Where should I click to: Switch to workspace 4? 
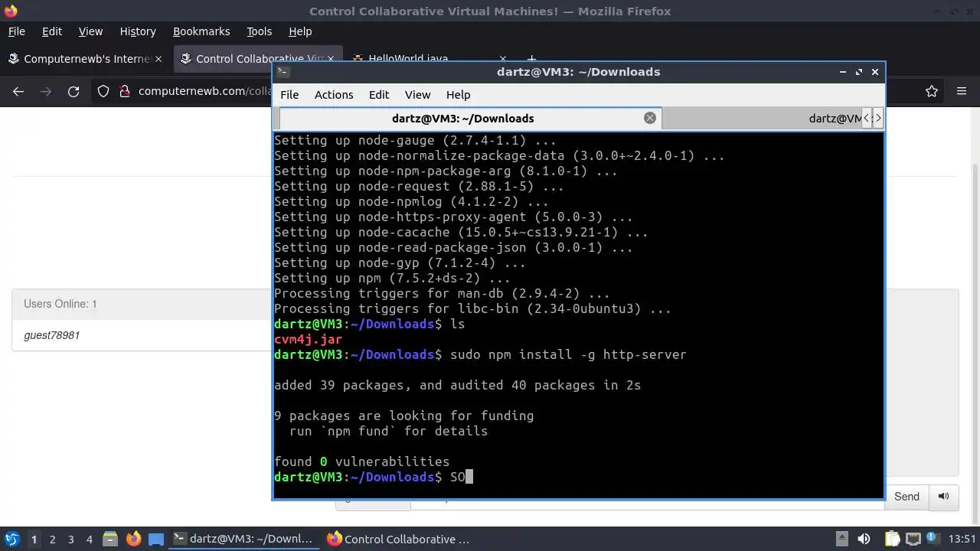(89, 540)
